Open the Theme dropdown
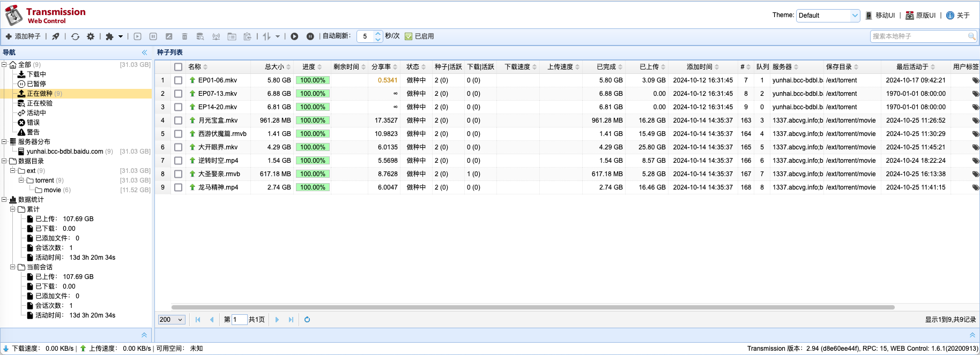The image size is (980, 355). click(828, 16)
